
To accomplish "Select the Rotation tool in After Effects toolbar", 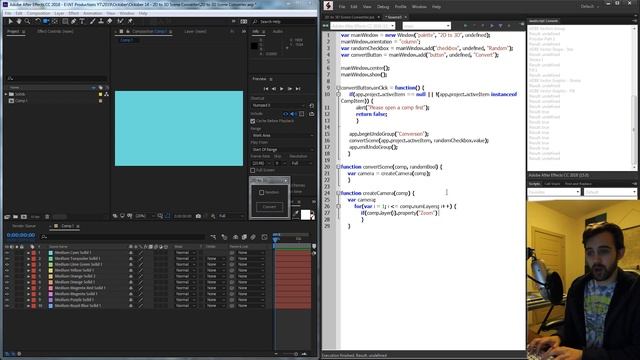I will click(38, 21).
